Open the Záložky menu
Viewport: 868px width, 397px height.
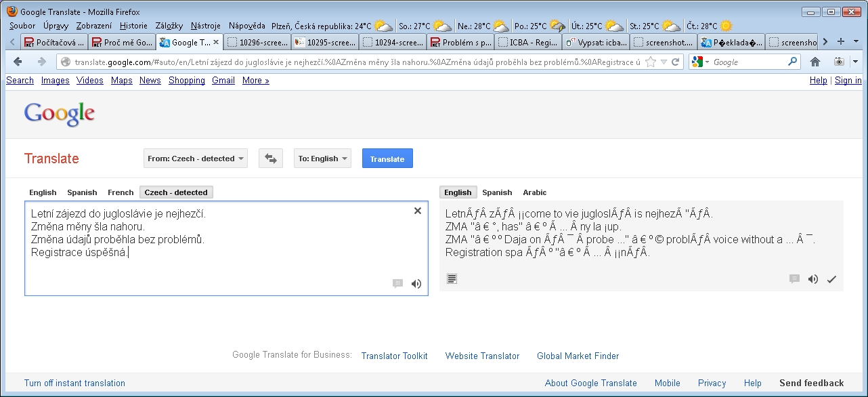[169, 26]
